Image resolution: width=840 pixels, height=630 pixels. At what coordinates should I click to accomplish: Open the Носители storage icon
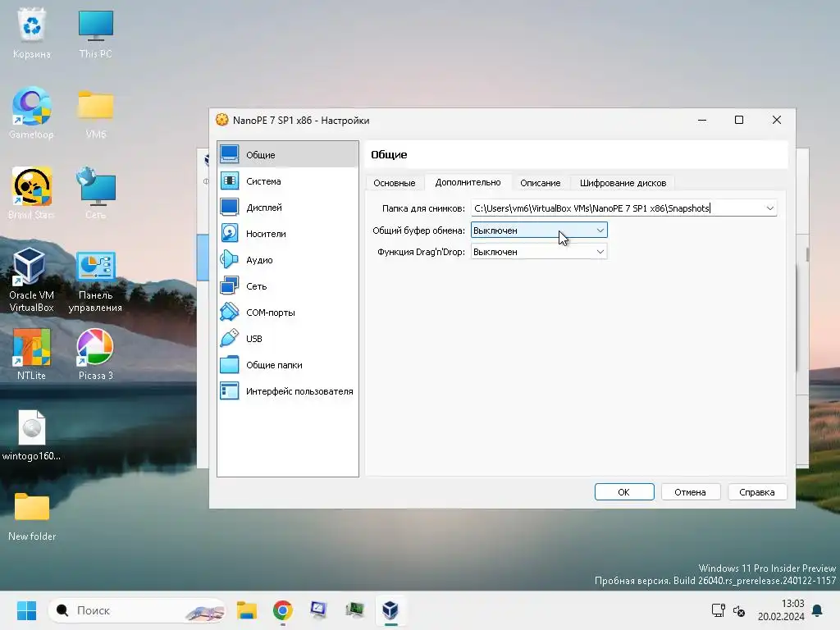230,233
